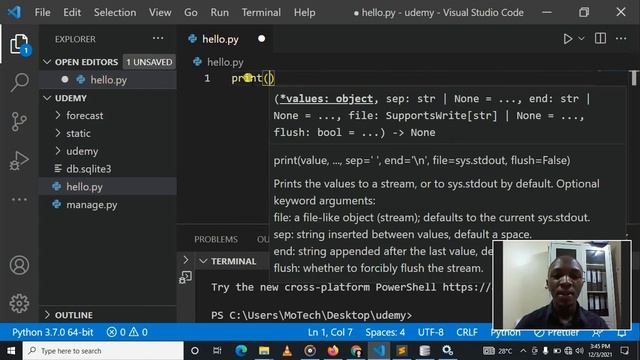Open the Help menu
The width and height of the screenshot is (640, 360).
[304, 13]
